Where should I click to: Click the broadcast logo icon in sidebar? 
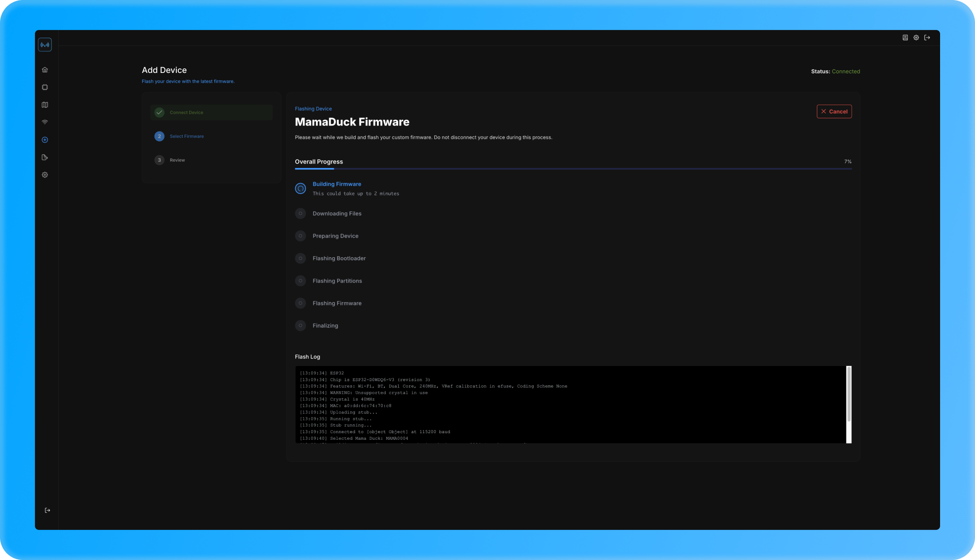pyautogui.click(x=45, y=45)
